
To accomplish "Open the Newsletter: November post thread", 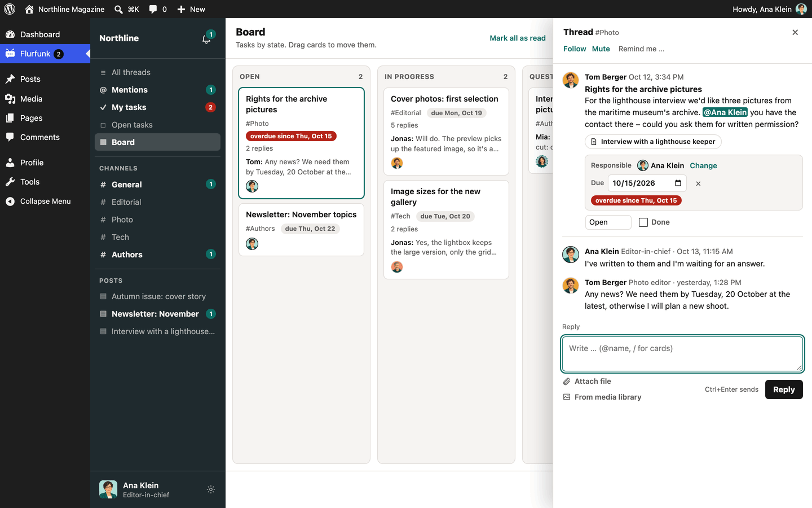I will click(x=157, y=314).
